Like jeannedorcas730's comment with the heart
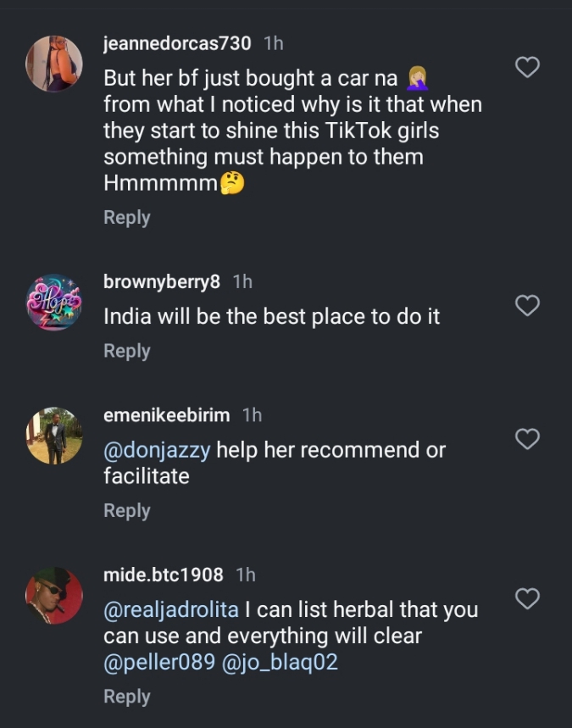 [x=527, y=68]
